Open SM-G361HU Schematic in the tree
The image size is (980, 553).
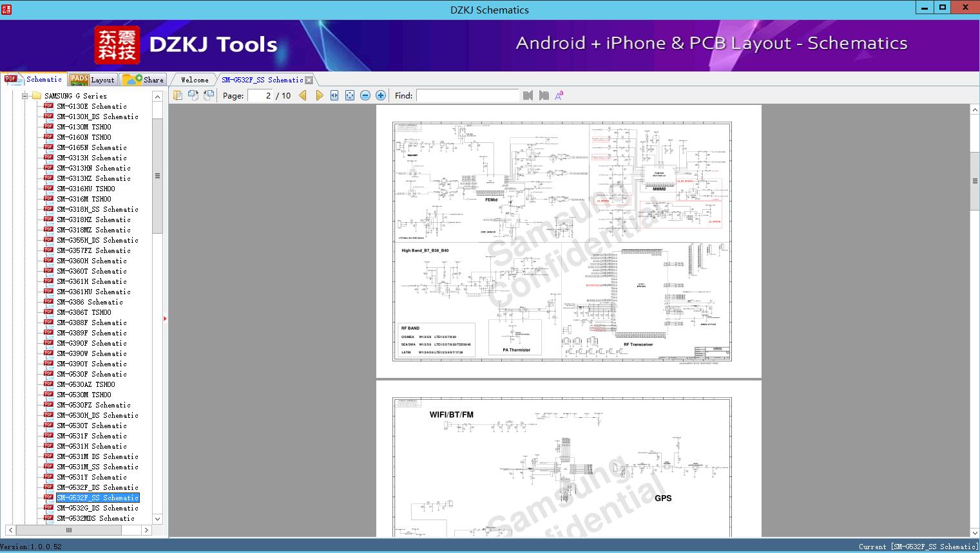click(x=93, y=292)
